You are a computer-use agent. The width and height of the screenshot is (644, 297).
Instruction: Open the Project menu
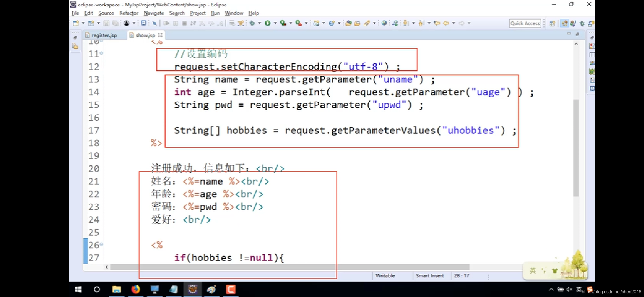click(x=198, y=13)
